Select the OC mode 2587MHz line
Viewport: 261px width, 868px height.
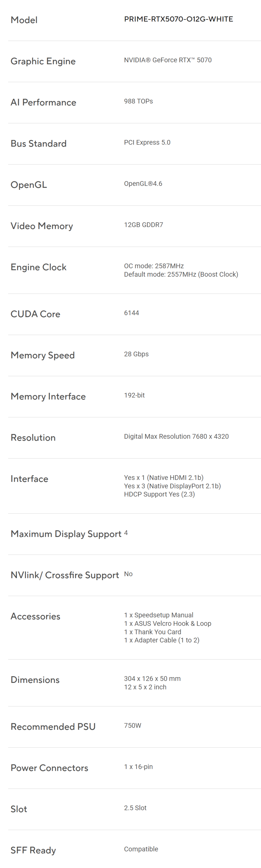coord(154,266)
